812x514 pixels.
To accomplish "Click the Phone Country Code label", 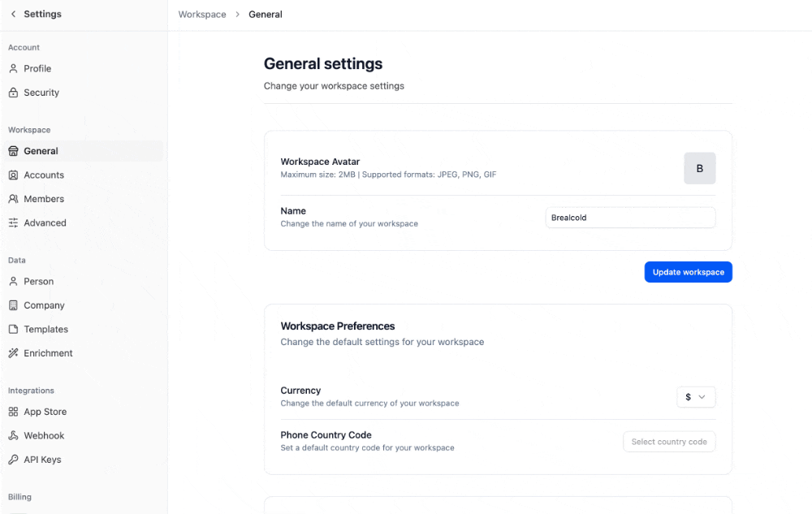I will [326, 434].
